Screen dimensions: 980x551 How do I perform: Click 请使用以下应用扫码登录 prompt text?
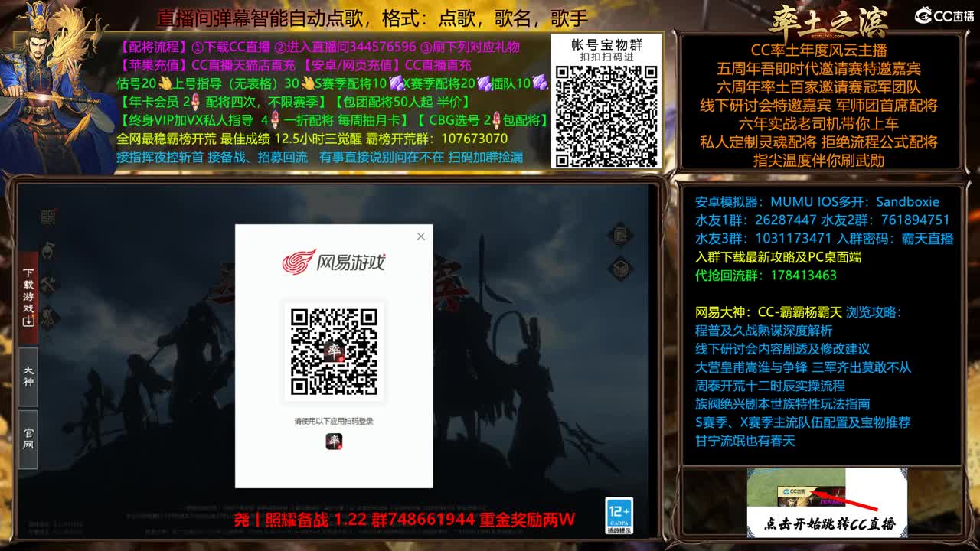coord(334,421)
